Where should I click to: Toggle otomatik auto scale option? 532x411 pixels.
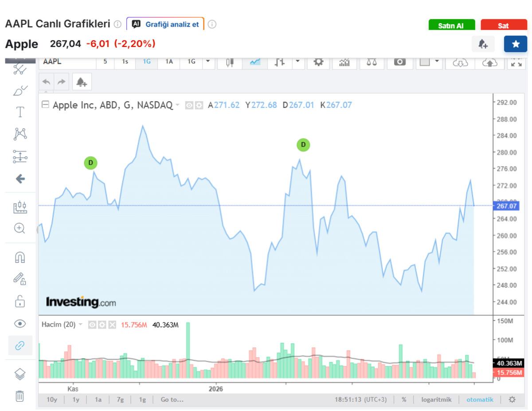[x=480, y=399]
